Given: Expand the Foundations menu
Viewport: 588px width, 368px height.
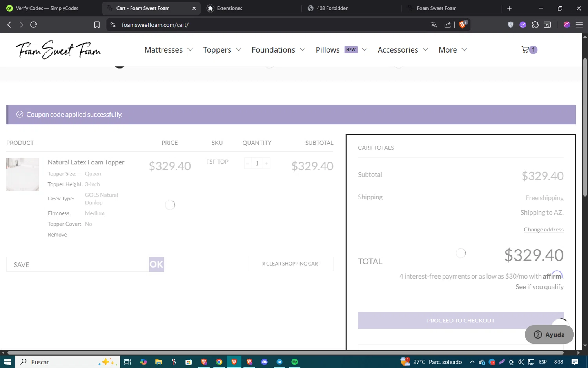Looking at the screenshot, I should (278, 50).
